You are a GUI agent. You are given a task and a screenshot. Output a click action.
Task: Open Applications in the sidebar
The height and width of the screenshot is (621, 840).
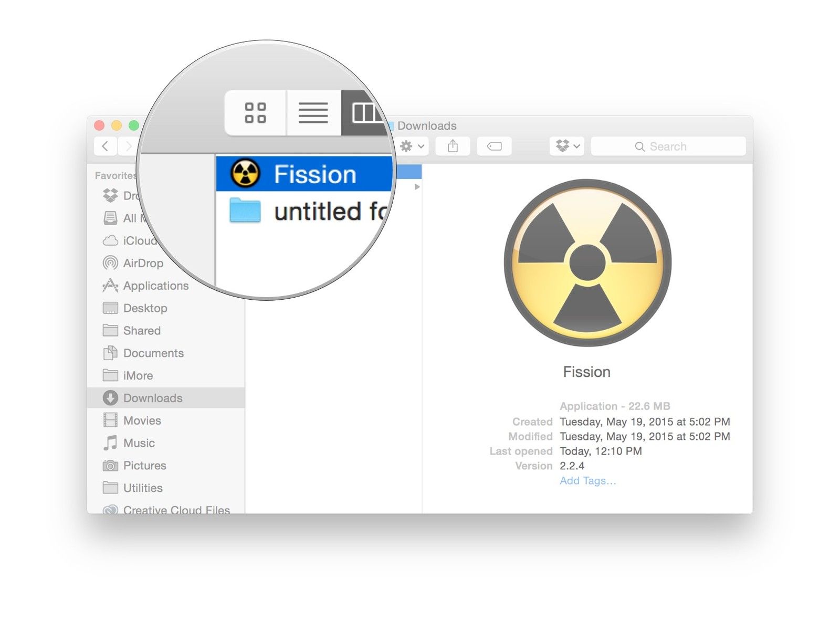155,286
